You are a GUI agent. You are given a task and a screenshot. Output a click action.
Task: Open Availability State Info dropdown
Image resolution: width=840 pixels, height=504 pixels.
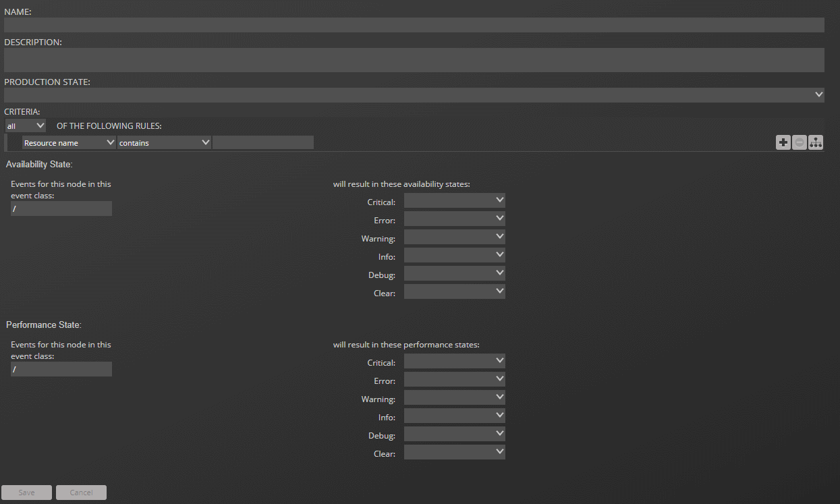click(455, 255)
